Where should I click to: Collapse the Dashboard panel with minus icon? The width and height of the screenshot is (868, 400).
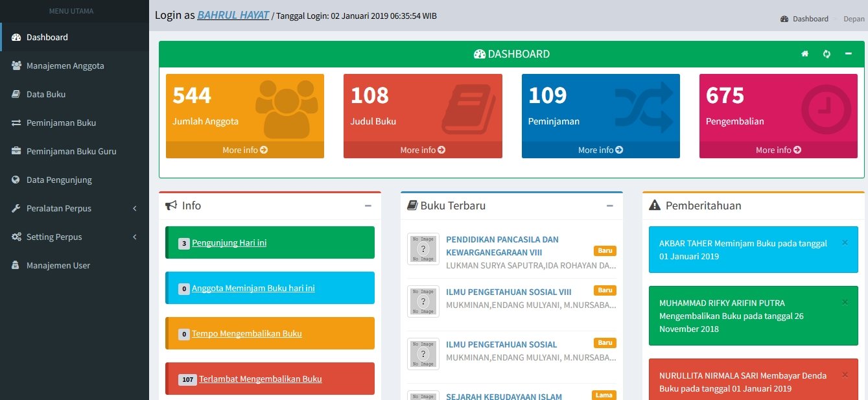click(848, 54)
